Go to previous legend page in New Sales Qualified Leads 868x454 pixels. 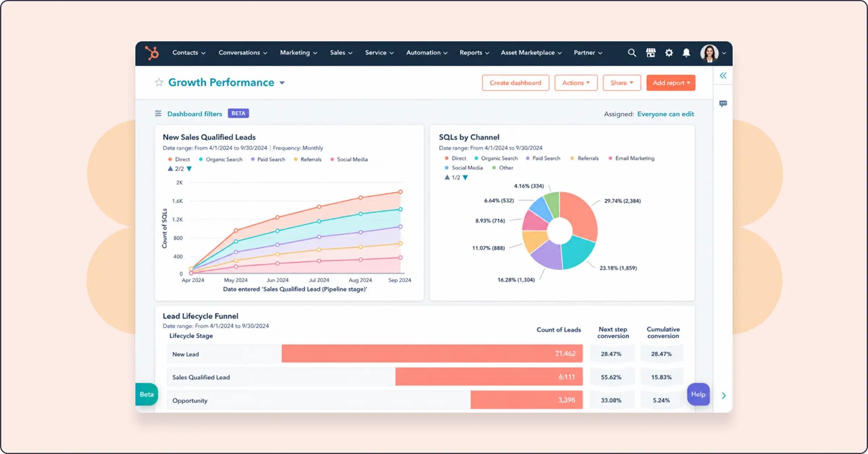(x=170, y=169)
